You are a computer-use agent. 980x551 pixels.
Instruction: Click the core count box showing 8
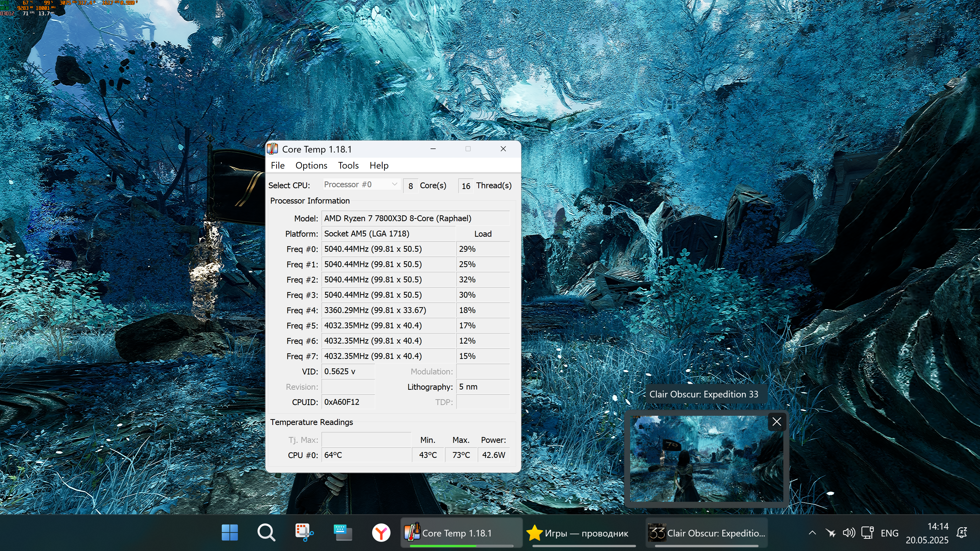click(x=410, y=185)
